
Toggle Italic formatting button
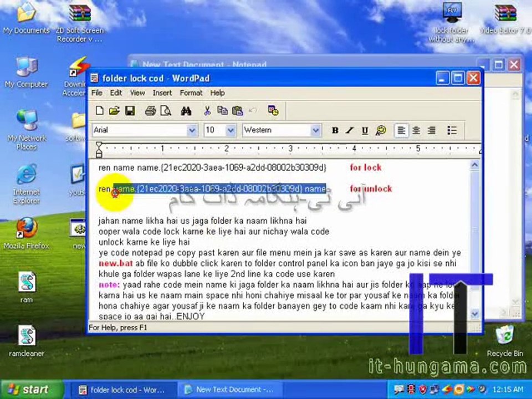pyautogui.click(x=350, y=130)
